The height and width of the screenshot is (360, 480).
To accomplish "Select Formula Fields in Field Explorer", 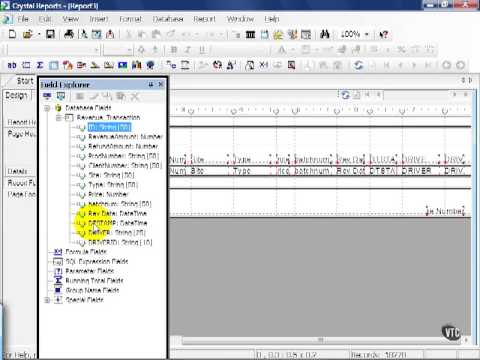I will 86,252.
